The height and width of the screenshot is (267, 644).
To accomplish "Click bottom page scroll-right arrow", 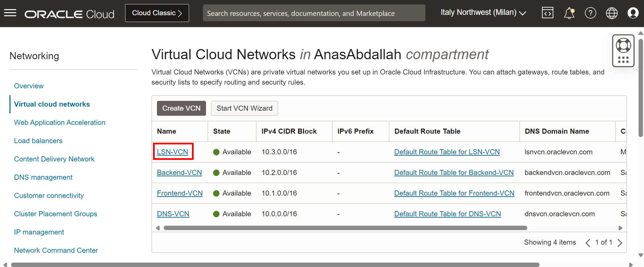I will [631, 265].
